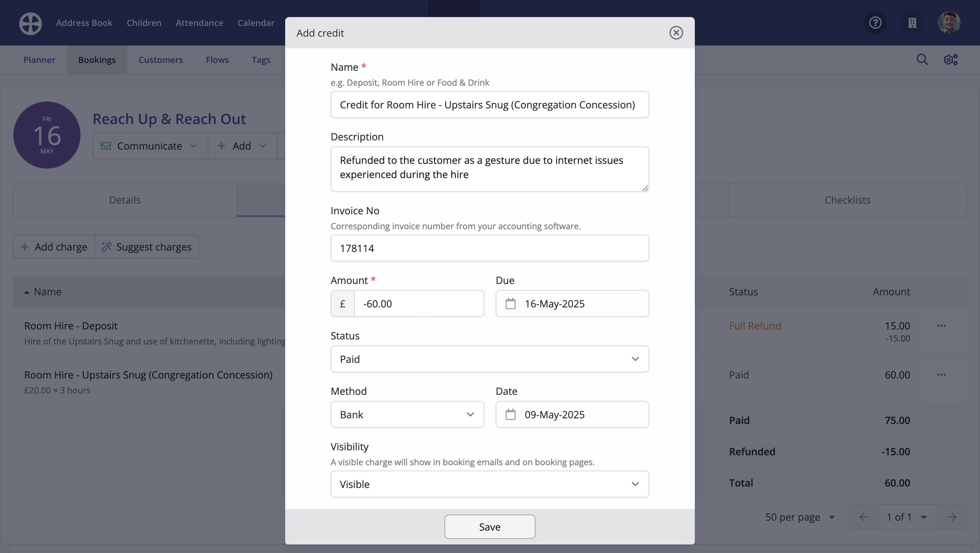Click the Suggest charges button
Image resolution: width=980 pixels, height=553 pixels.
(x=147, y=247)
